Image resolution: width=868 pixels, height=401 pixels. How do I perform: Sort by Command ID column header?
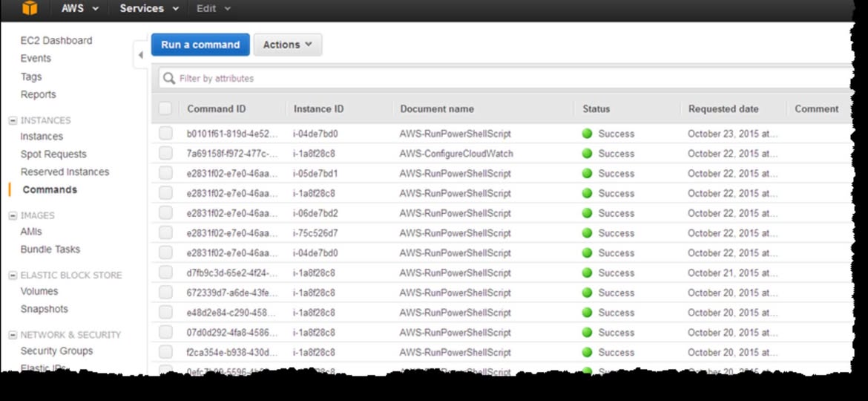coord(217,109)
